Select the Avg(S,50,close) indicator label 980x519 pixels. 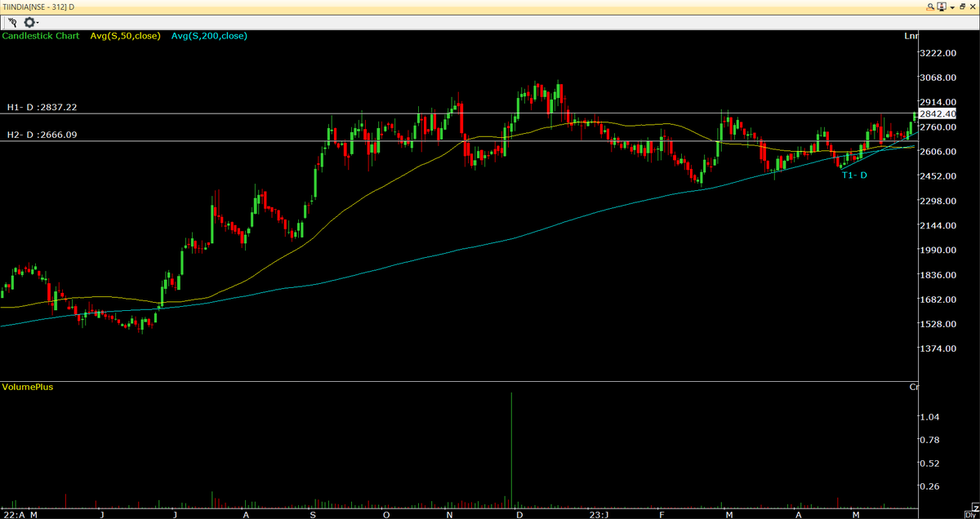click(124, 35)
